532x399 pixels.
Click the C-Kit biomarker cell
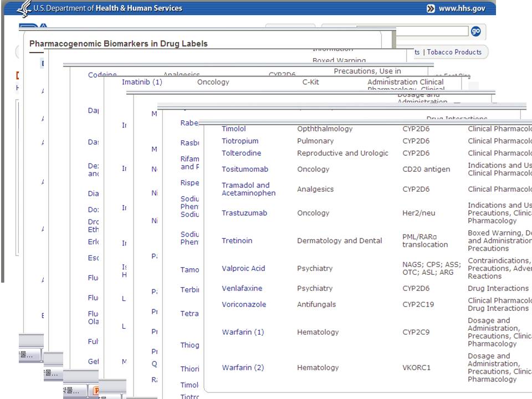[310, 82]
